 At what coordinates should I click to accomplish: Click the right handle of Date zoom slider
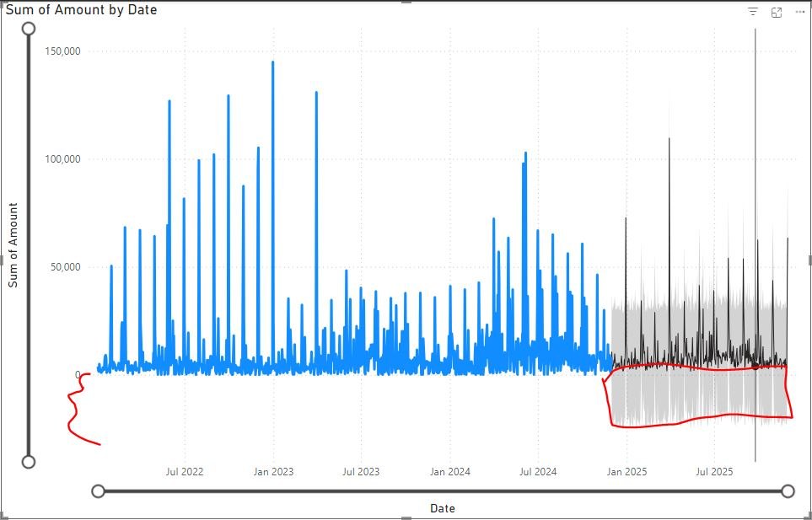click(788, 491)
